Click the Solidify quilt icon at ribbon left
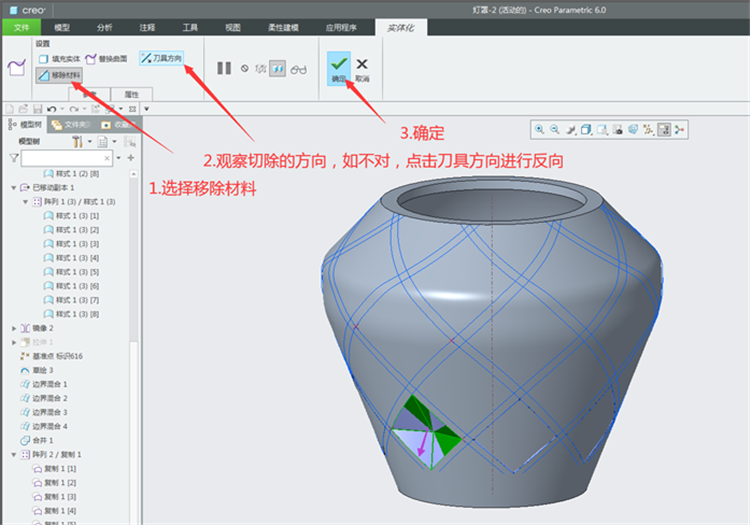This screenshot has width=750, height=525. coord(16,67)
